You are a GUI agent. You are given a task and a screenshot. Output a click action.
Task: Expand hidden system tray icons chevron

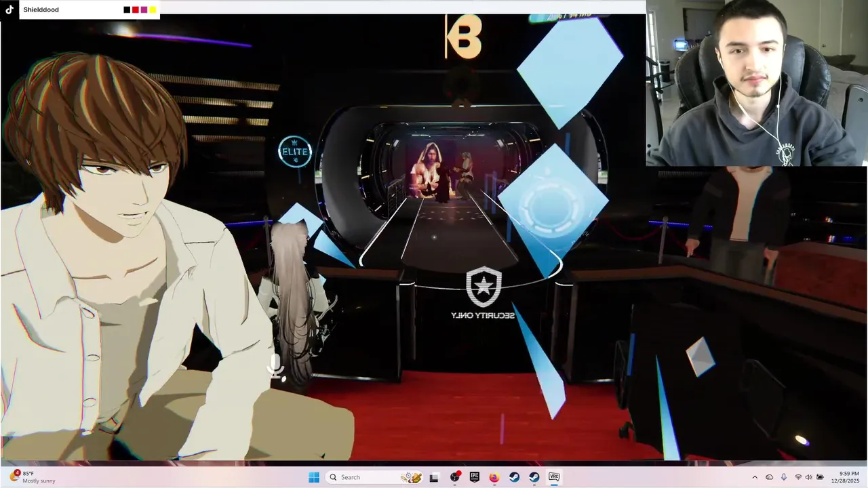[755, 477]
